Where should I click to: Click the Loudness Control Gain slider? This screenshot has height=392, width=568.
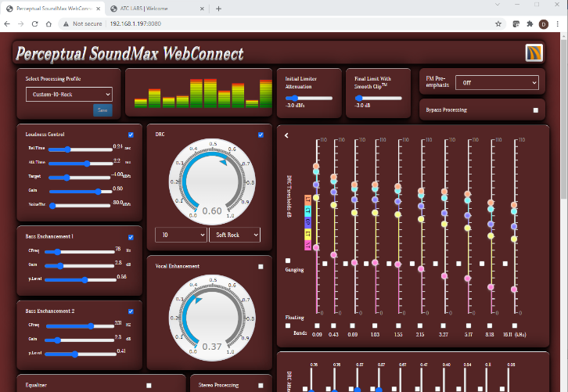click(81, 192)
